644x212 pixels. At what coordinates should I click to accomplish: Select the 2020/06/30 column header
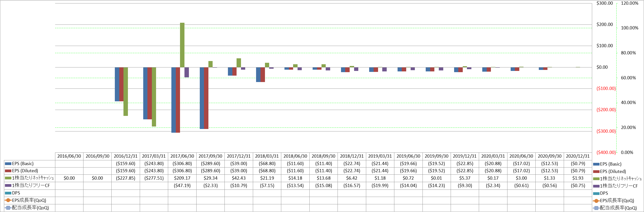coord(521,156)
